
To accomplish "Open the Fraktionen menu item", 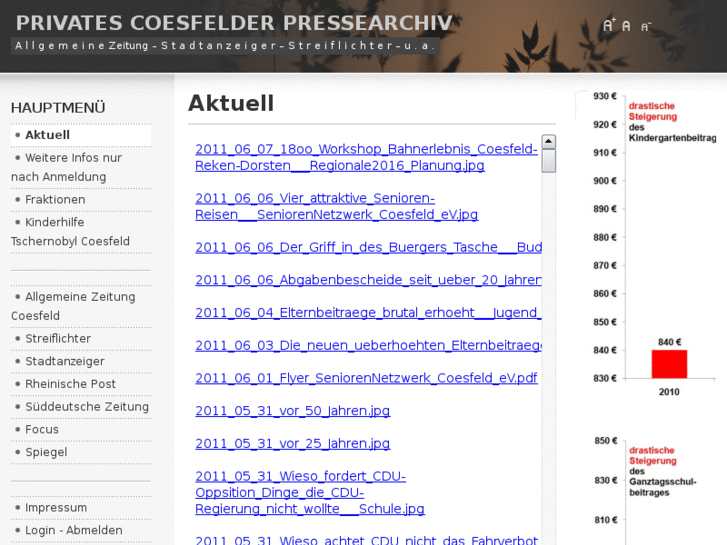I will coord(81,199).
